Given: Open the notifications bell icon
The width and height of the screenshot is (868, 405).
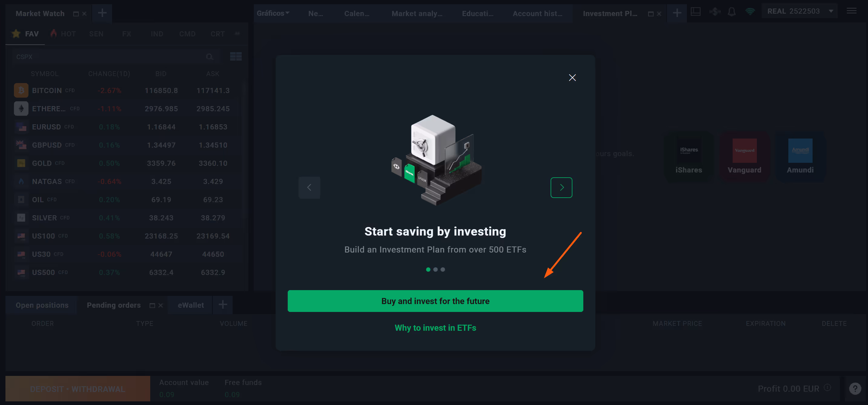Looking at the screenshot, I should 731,12.
